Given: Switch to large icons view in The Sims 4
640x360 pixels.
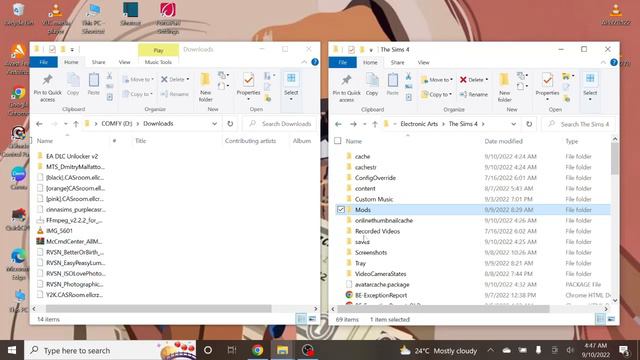Looking at the screenshot, I should click(611, 319).
